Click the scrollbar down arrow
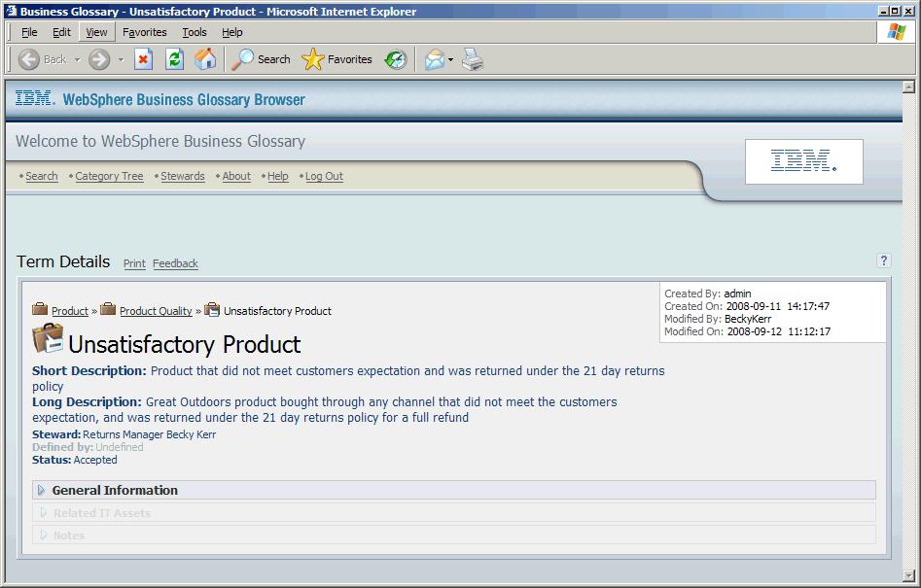Viewport: 921px width, 588px height. (x=908, y=575)
